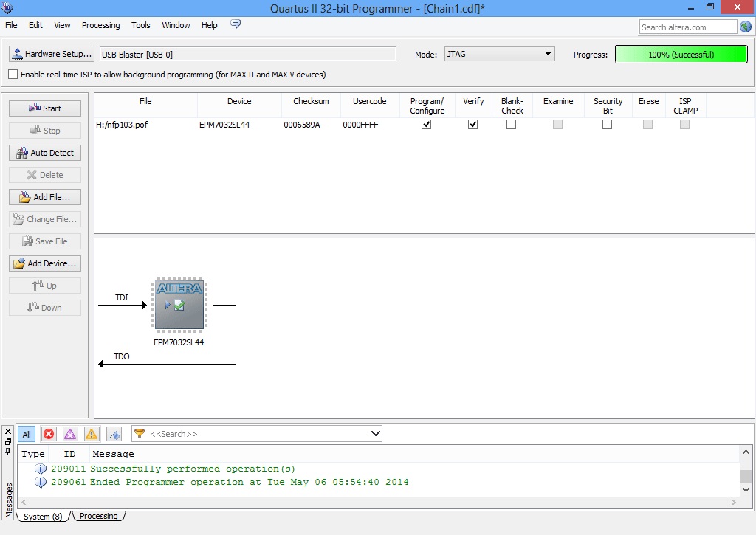The height and width of the screenshot is (535, 756).
Task: Select the Altera EPM7032SL44 chip icon
Action: tap(179, 305)
